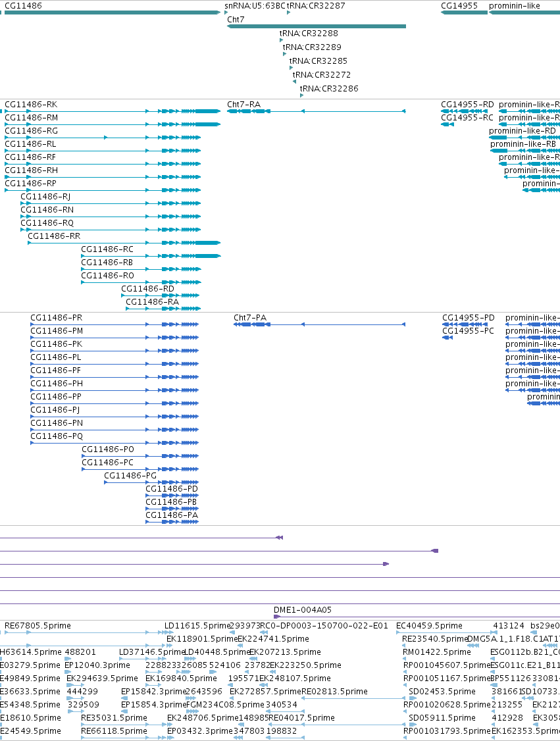Click EST LD37146.5prime
This screenshot has height=741, width=560.
152,652
